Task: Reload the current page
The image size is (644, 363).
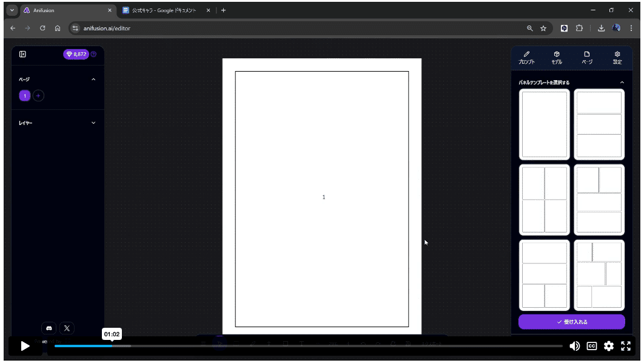Action: pos(42,29)
